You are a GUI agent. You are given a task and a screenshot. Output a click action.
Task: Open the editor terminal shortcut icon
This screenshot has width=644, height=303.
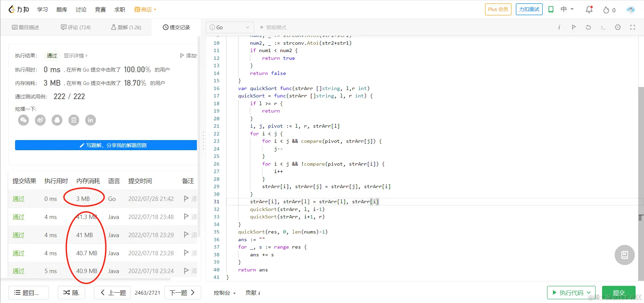click(x=603, y=27)
